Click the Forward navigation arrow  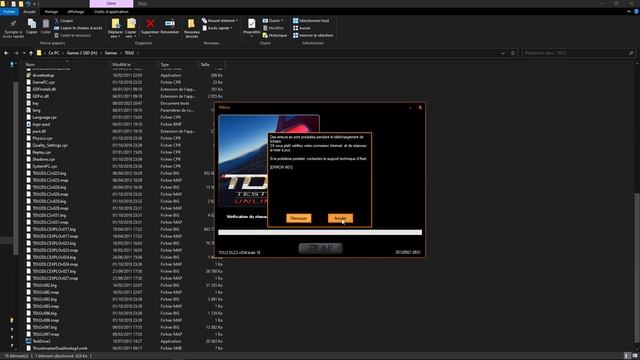coord(16,53)
